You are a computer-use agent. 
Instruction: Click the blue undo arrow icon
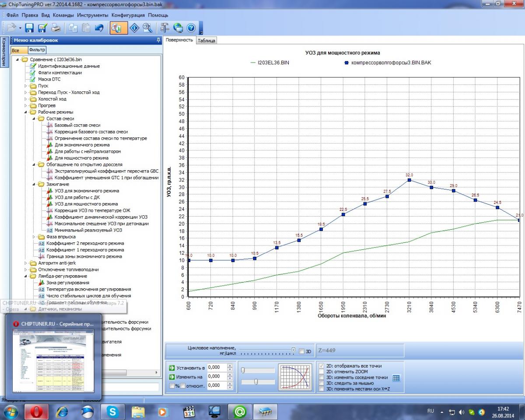tap(99, 28)
